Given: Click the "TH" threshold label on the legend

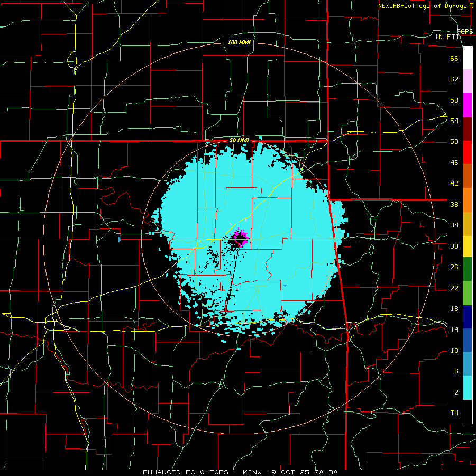Looking at the screenshot, I should 454,413.
